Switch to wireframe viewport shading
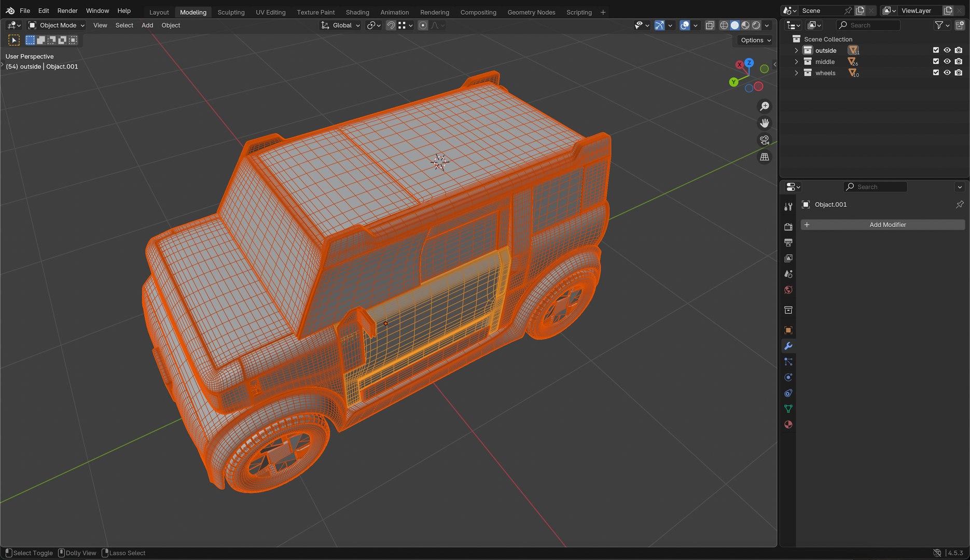This screenshot has height=560, width=970. click(724, 25)
